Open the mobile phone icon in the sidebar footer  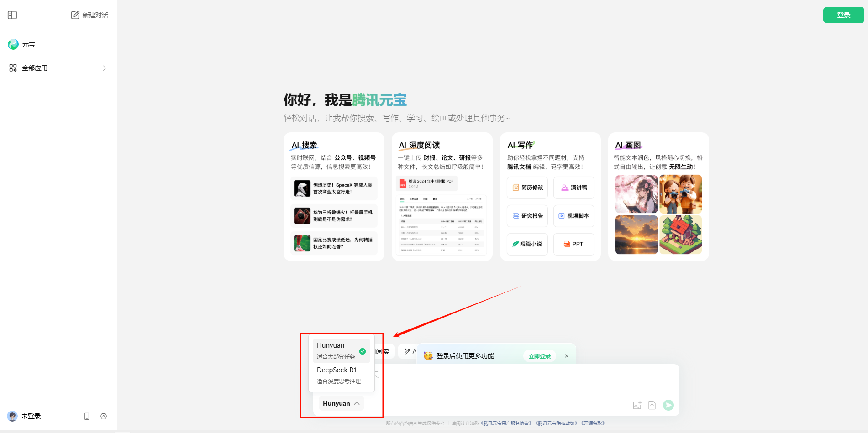[x=87, y=416]
